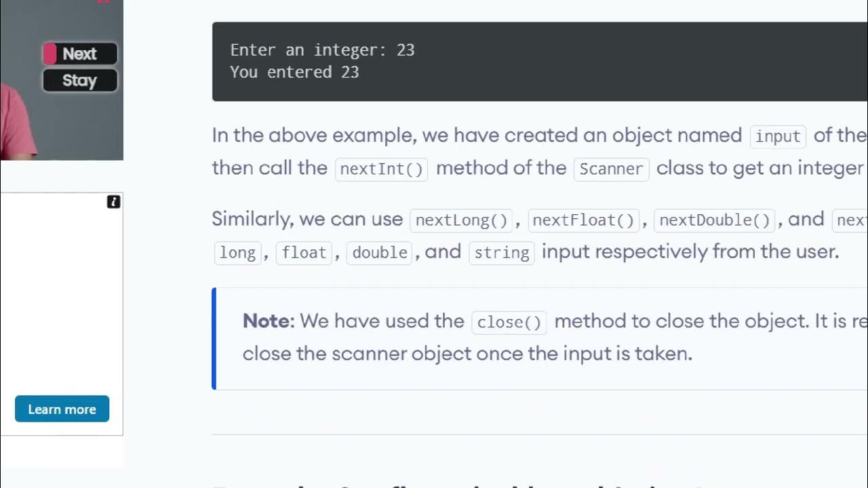Click the Learn more ad button
The image size is (868, 488).
pos(62,409)
